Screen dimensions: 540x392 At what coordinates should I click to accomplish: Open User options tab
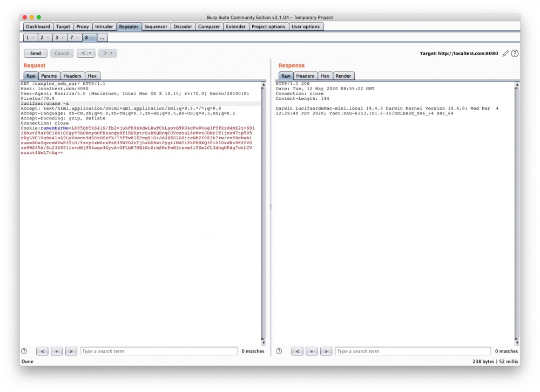[x=306, y=26]
